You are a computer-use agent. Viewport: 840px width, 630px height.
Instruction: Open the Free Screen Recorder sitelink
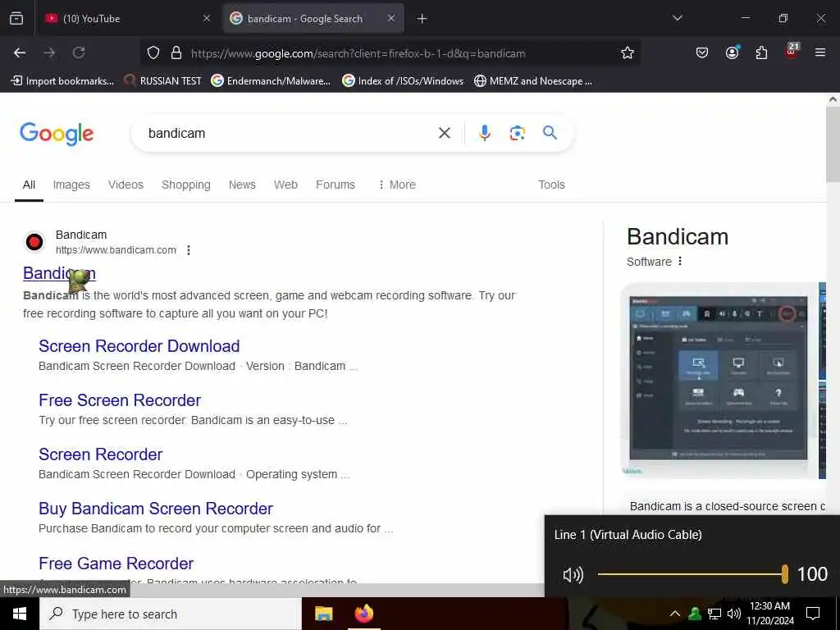click(120, 400)
